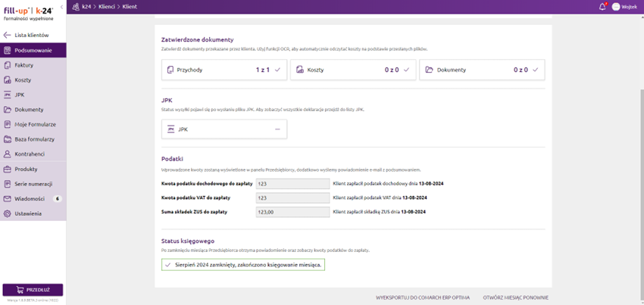
Task: Click the Sierpień 2024 zamknięty status box
Action: click(243, 265)
